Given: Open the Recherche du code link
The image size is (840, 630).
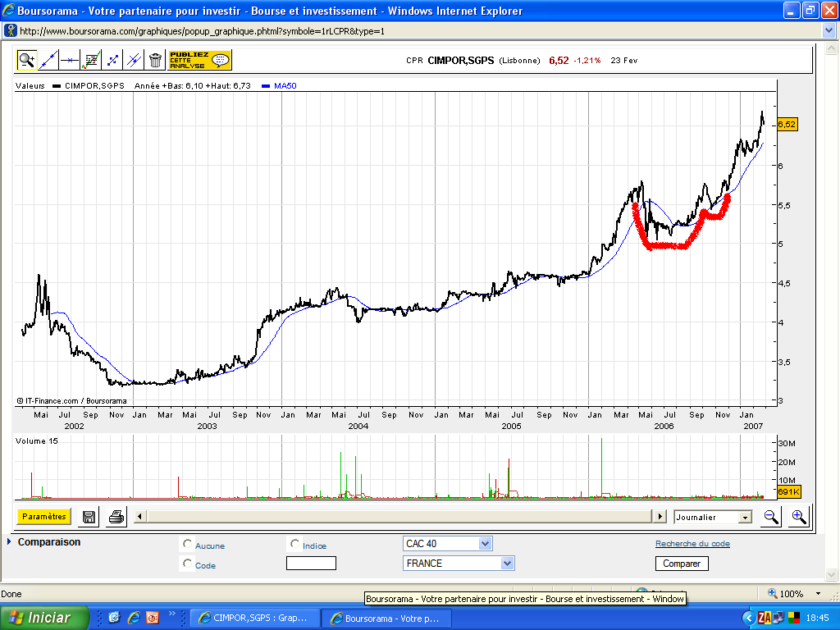Looking at the screenshot, I should click(x=692, y=544).
